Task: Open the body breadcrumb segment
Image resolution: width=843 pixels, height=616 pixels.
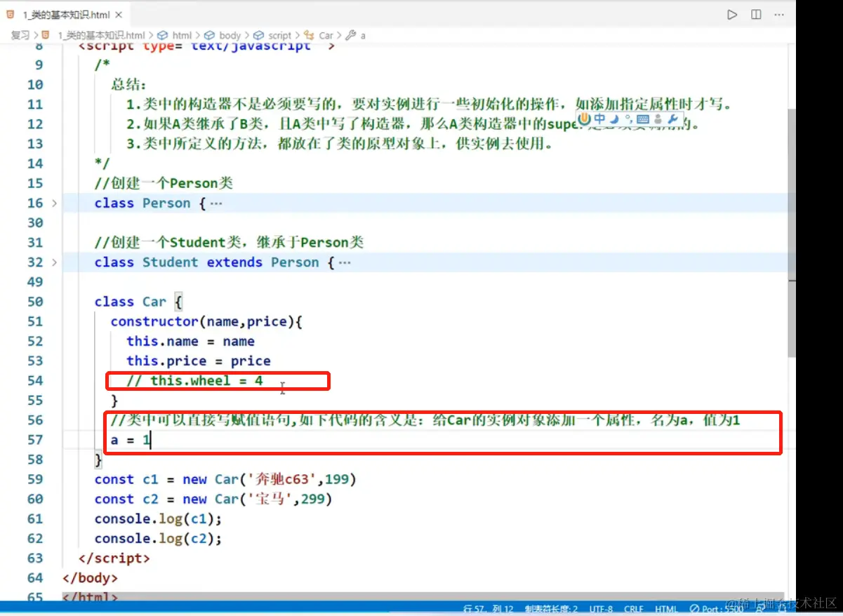Action: (x=230, y=35)
